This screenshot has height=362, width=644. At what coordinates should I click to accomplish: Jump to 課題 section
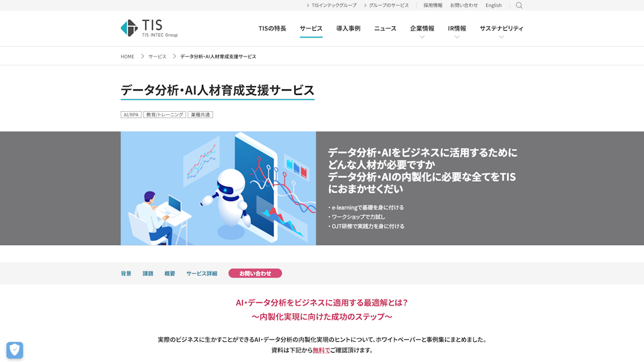148,273
